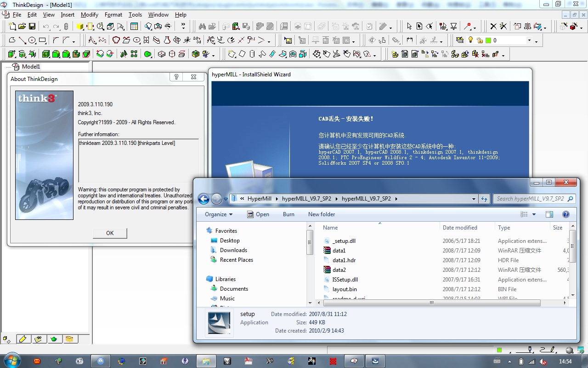Viewport: 588px width, 368px height.
Task: Click the file list vertical scrollbar in Explorer
Action: [572, 260]
